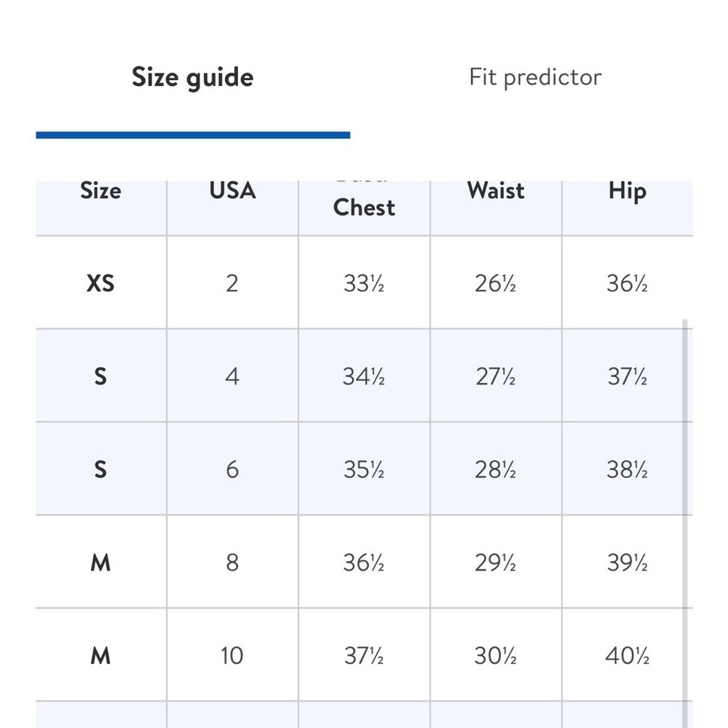Click the USA size 6 cell
Image resolution: width=728 pixels, height=728 pixels.
[x=232, y=469]
